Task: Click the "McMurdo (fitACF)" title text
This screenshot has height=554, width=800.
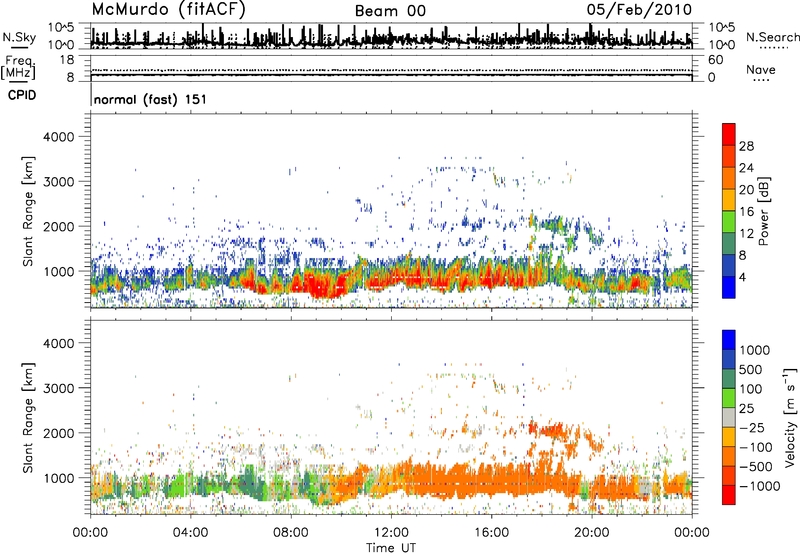Action: 169,9
